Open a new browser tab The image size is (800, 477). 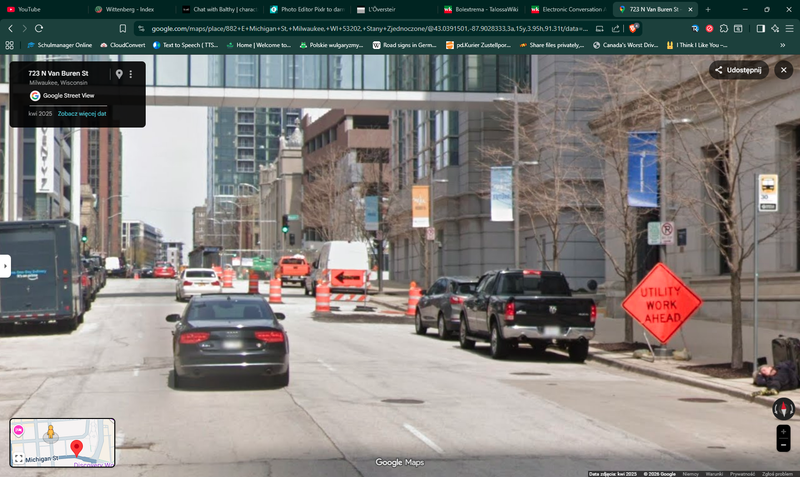point(708,9)
